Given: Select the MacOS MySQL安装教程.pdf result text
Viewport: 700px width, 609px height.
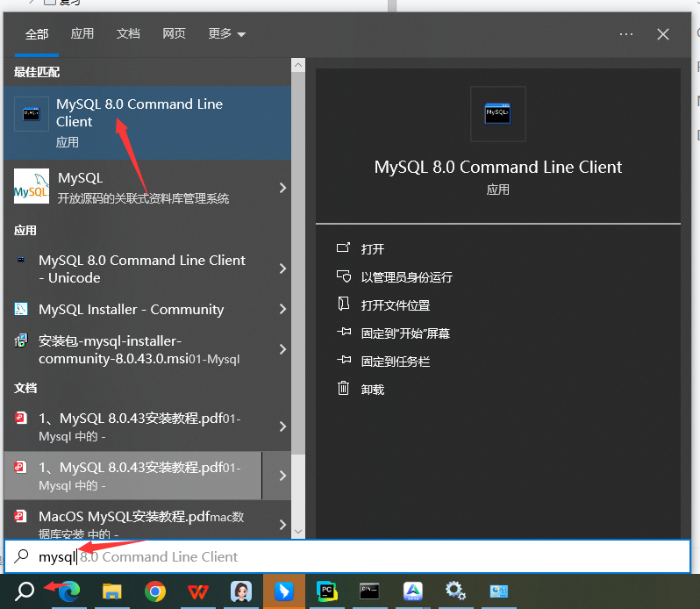Looking at the screenshot, I should tap(125, 517).
